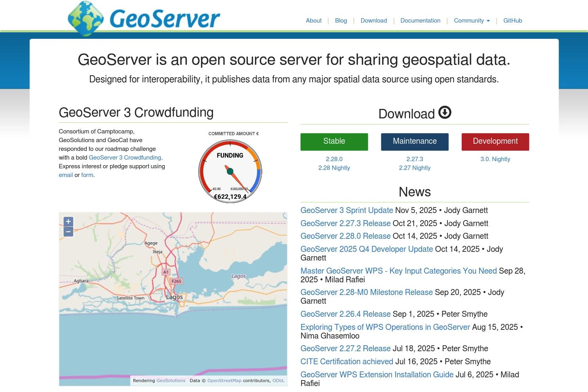Viewport: 588px width, 392px height.
Task: Click the Maintenance download button
Action: coord(415,142)
